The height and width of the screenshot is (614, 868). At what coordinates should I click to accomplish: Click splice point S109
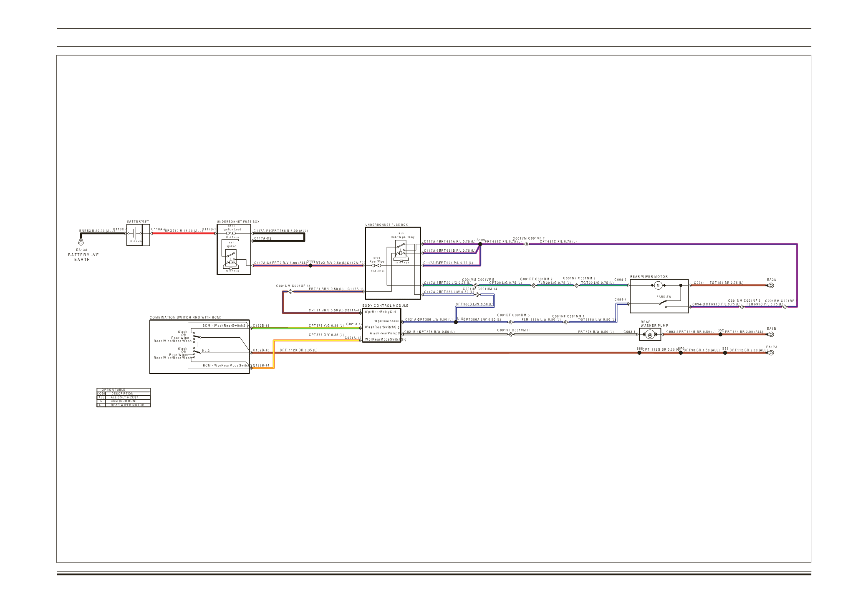click(x=480, y=244)
